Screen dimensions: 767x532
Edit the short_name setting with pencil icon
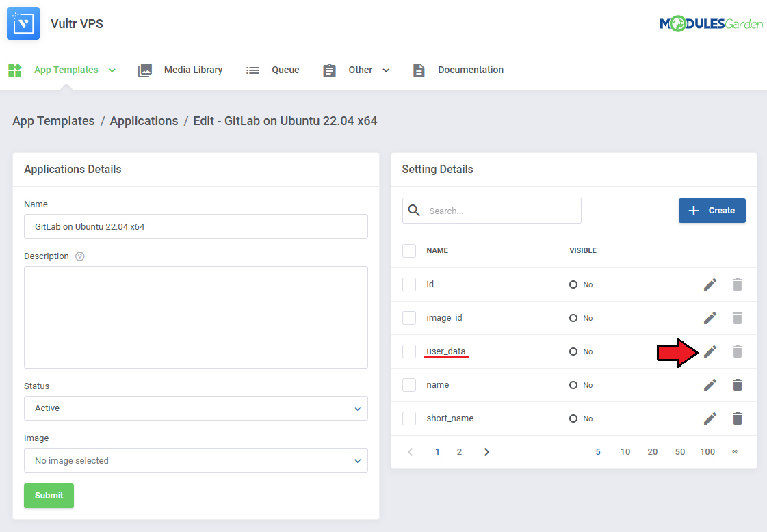[710, 418]
